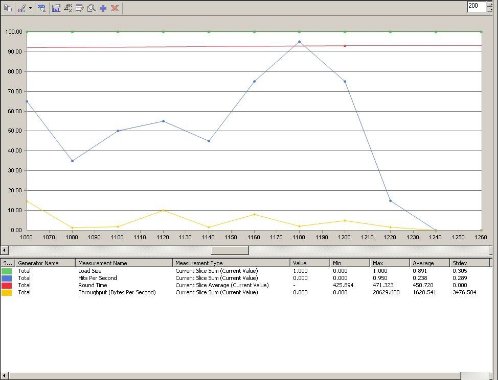Click the blue Hits Per Second color swatch
Viewport: 498px width, 380px height.
coord(7,278)
